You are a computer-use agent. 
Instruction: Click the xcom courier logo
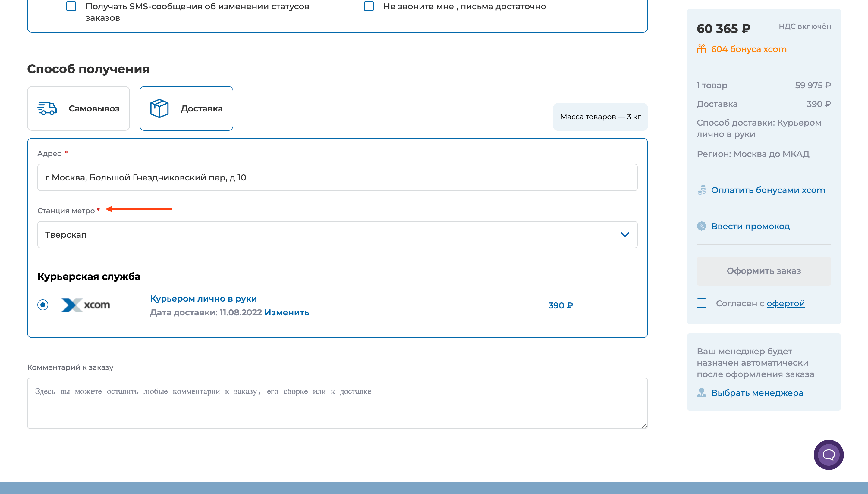[86, 305]
